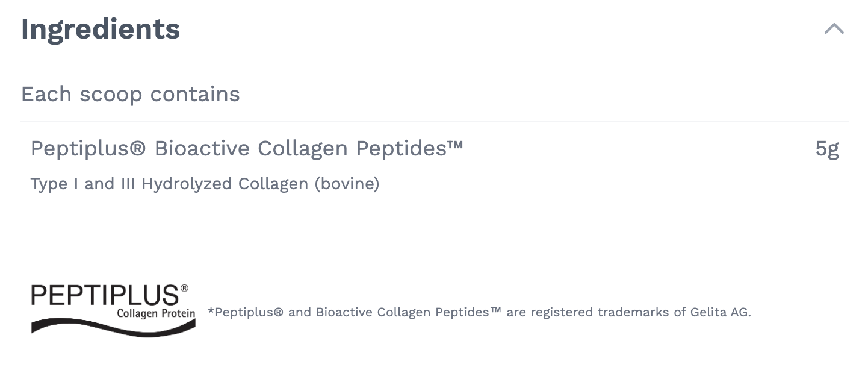Toggle the Ingredients panel closed
Screen dimensions: 868x370
click(834, 28)
